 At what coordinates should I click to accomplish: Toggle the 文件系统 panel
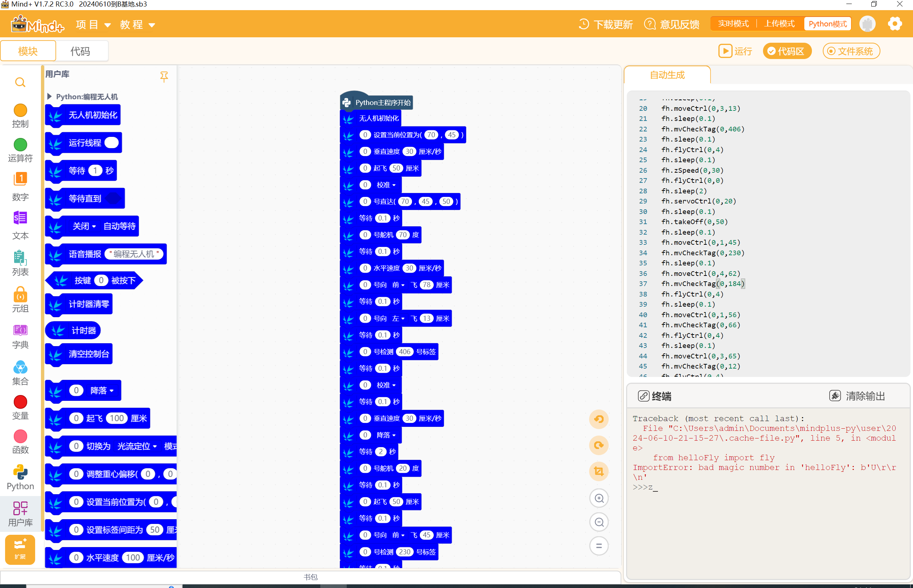(851, 51)
